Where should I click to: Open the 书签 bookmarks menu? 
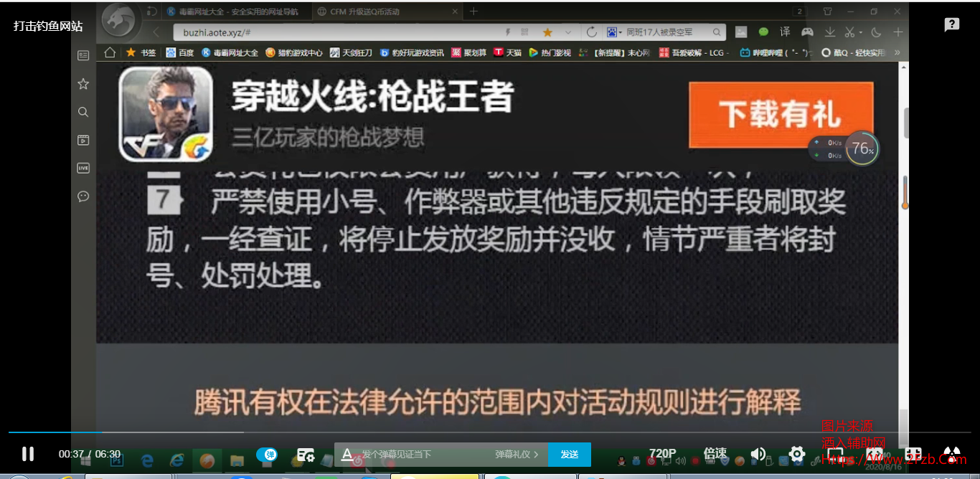[x=141, y=52]
